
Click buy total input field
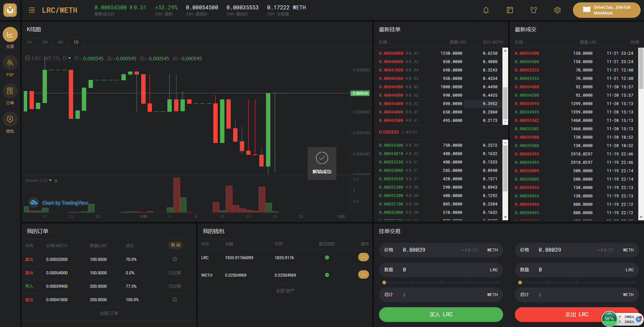point(441,295)
